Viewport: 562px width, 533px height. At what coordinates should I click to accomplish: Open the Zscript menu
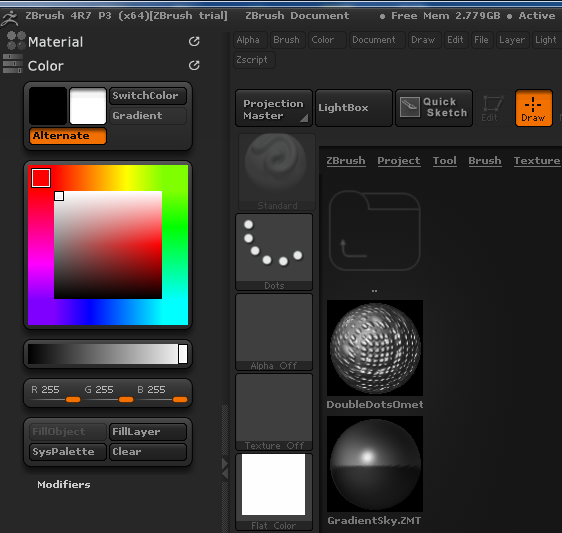tap(254, 60)
